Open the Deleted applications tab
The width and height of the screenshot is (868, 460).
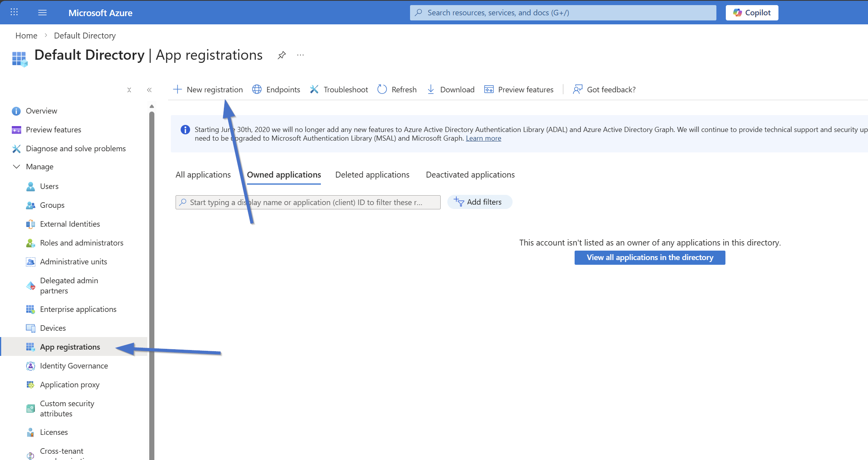(372, 175)
